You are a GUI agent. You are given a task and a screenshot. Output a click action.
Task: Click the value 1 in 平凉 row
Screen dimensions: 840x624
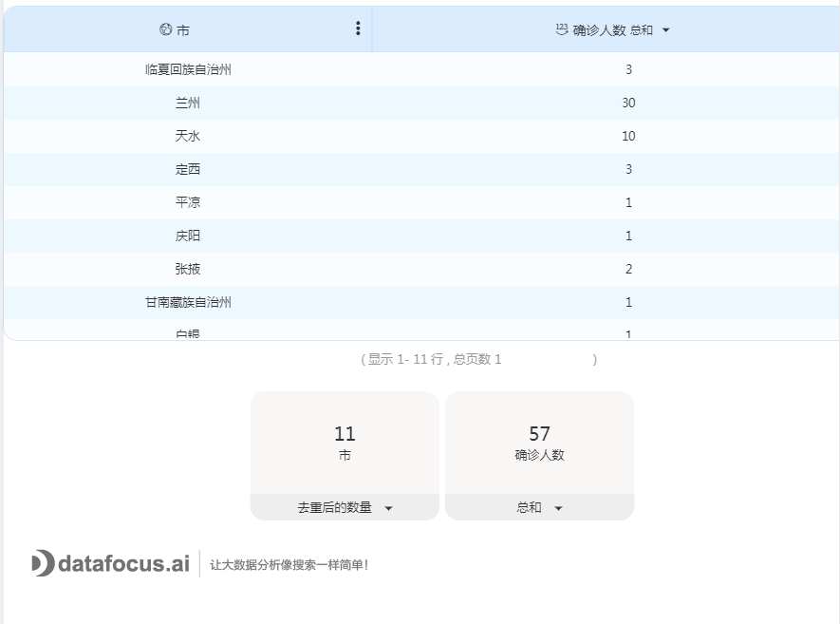(x=628, y=202)
